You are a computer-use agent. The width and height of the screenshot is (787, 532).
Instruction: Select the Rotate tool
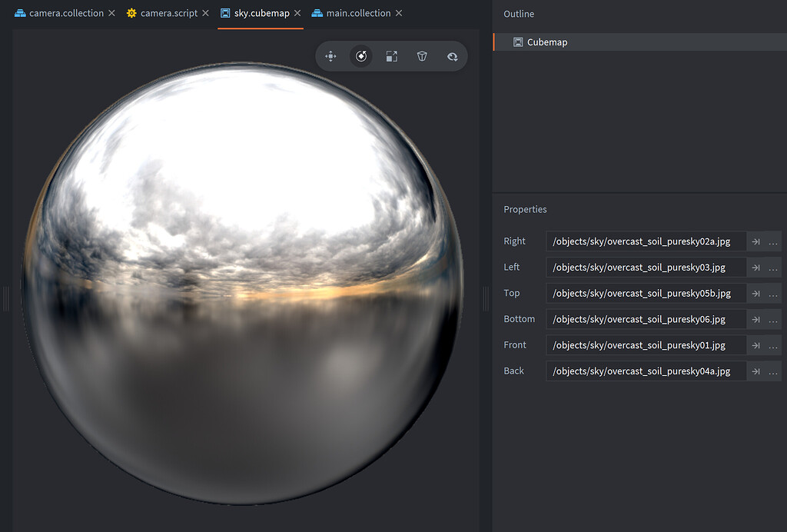tap(361, 56)
